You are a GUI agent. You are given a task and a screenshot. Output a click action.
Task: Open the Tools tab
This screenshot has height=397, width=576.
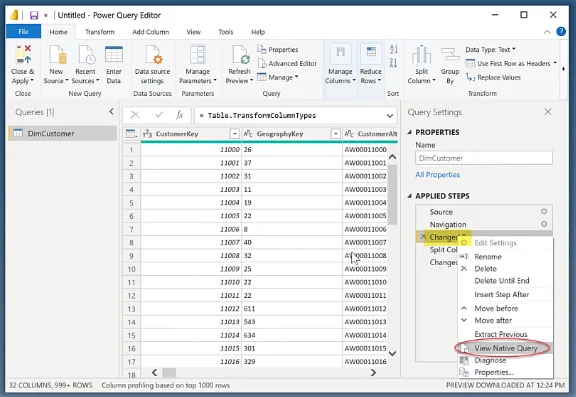[x=226, y=32]
